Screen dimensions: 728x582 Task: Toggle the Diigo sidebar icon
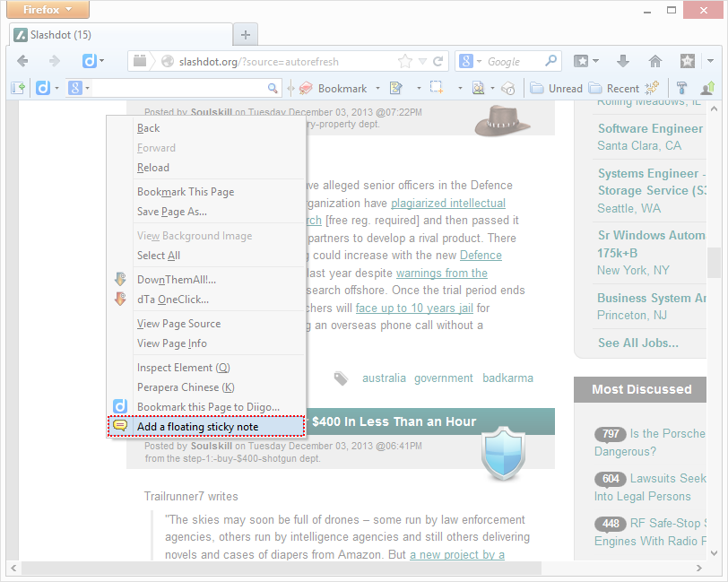coord(18,88)
